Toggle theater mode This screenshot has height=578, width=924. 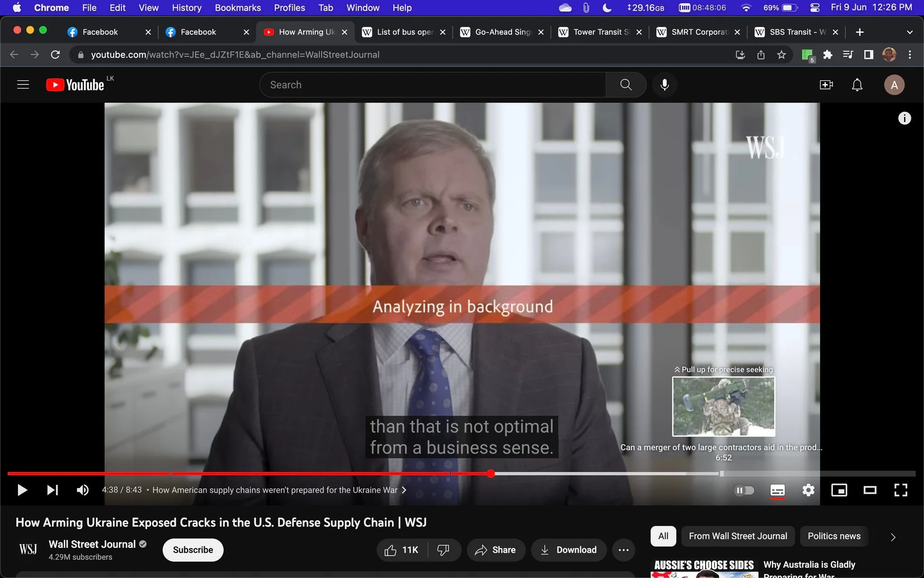tap(870, 490)
